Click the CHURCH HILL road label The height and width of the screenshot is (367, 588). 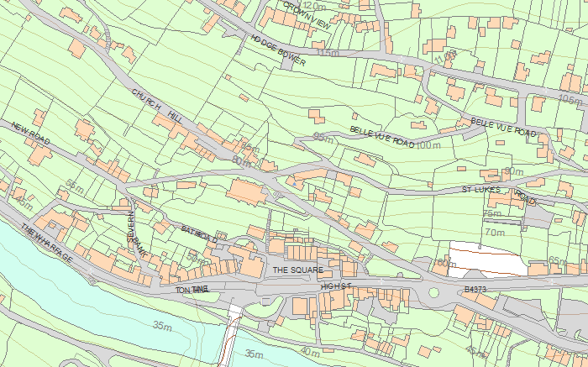click(x=157, y=107)
